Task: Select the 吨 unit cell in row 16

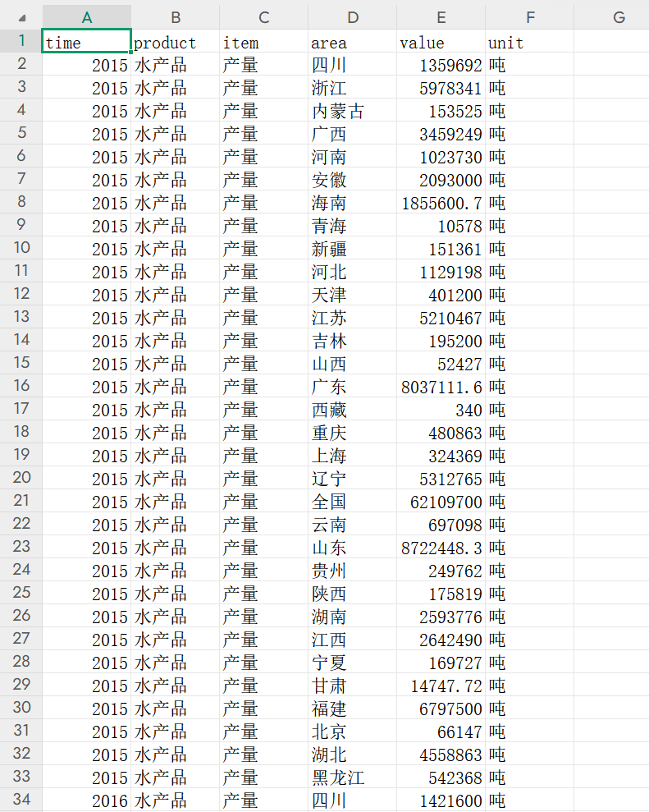Action: [530, 386]
